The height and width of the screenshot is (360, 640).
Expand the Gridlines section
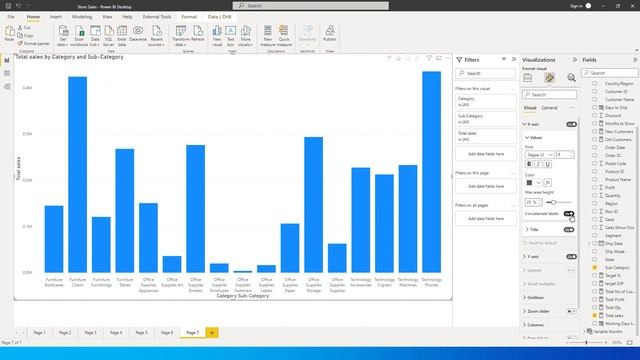pyautogui.click(x=525, y=298)
